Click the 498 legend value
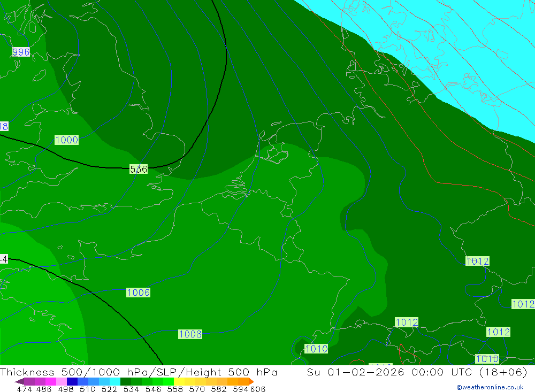This screenshot has width=535, height=392. pos(66,389)
